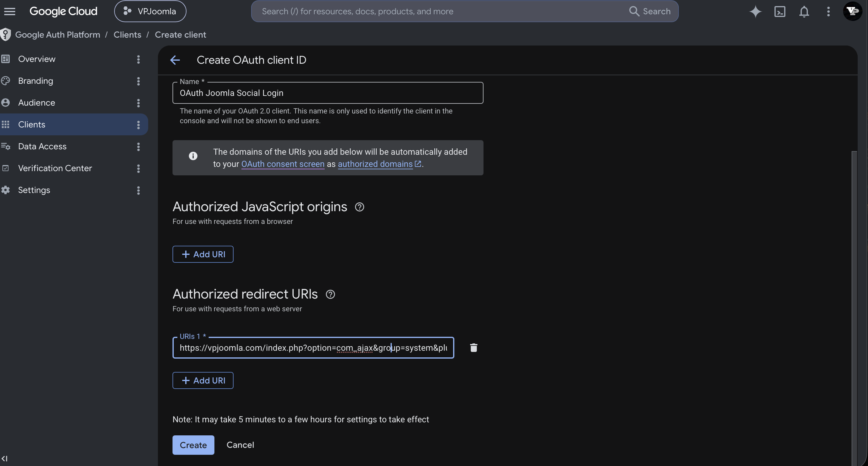Add URI under redirect URIs
Screen dimensions: 868x466
click(x=203, y=380)
